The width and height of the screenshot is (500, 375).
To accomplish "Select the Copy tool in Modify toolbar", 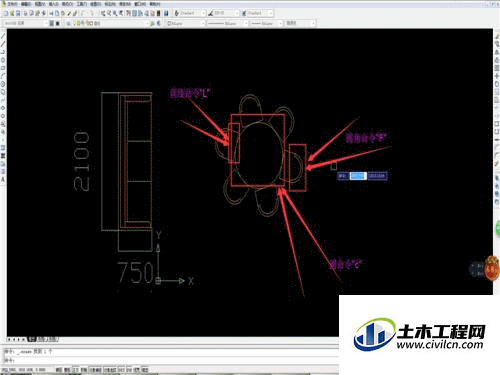I will coord(497,44).
